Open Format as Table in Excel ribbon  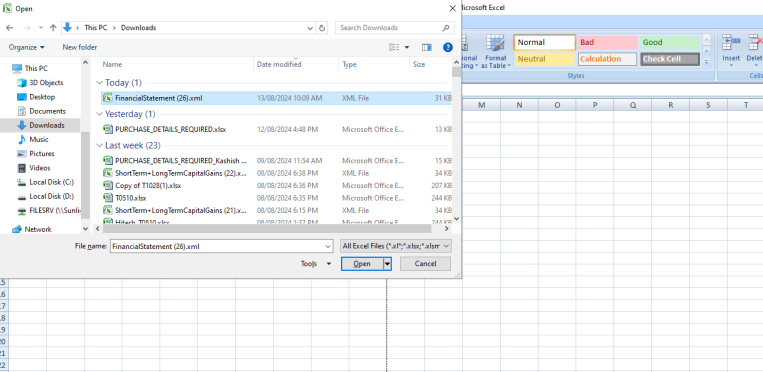pos(496,52)
